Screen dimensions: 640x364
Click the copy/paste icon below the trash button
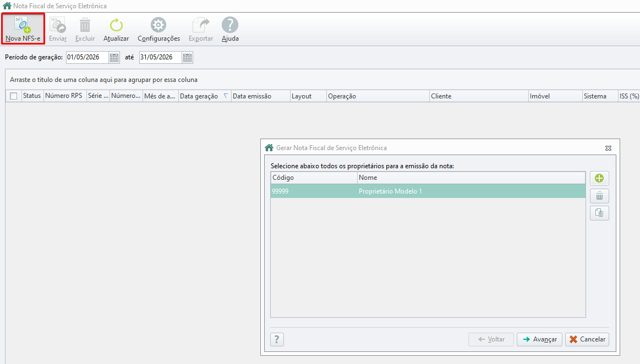pyautogui.click(x=599, y=213)
